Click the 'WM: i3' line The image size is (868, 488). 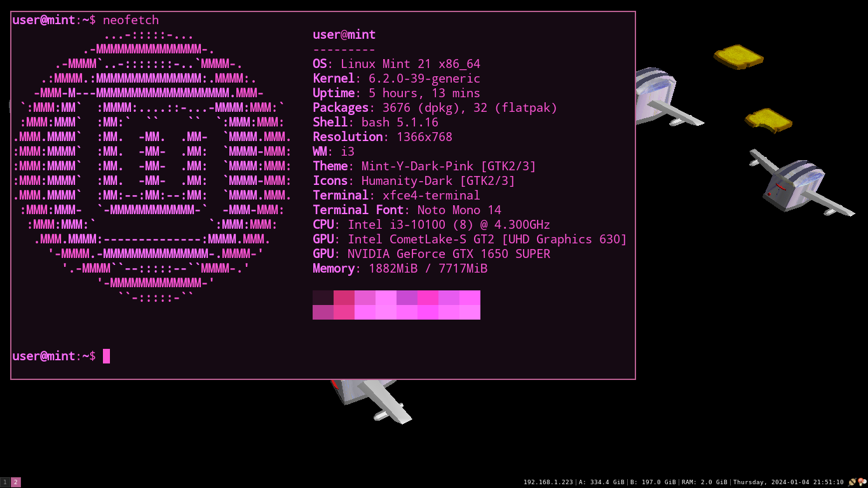pyautogui.click(x=334, y=151)
